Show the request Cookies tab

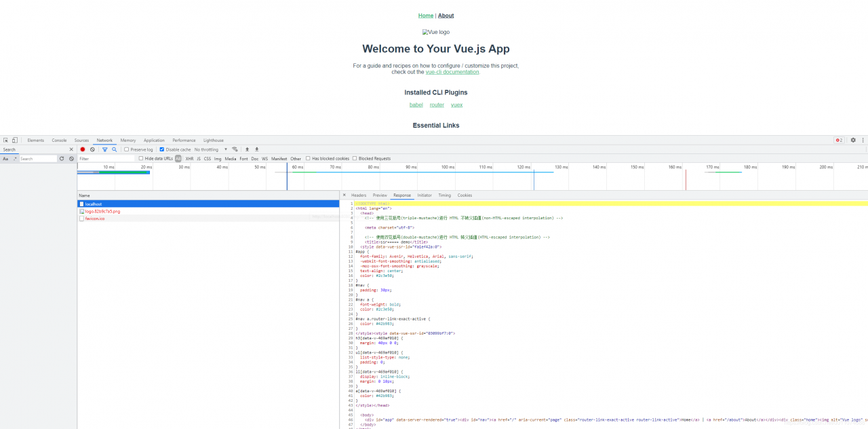pos(465,195)
